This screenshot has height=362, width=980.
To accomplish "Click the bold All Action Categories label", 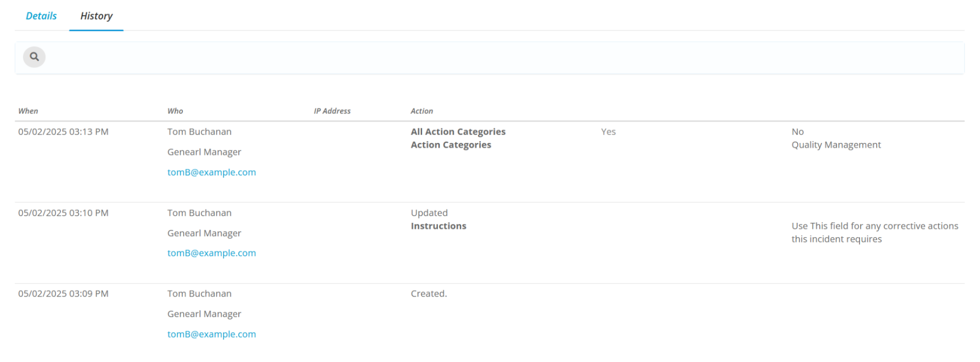I will [x=458, y=132].
